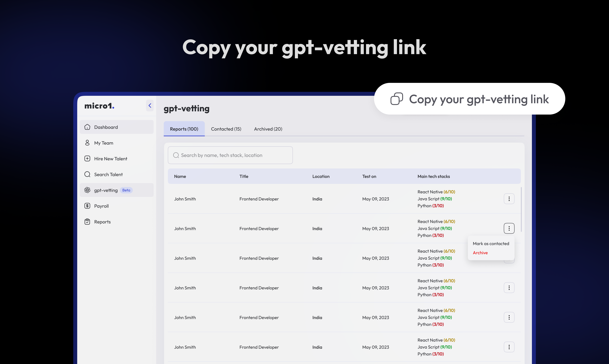Image resolution: width=609 pixels, height=364 pixels.
Task: Click the Hire New Talent plus icon
Action: click(x=87, y=158)
